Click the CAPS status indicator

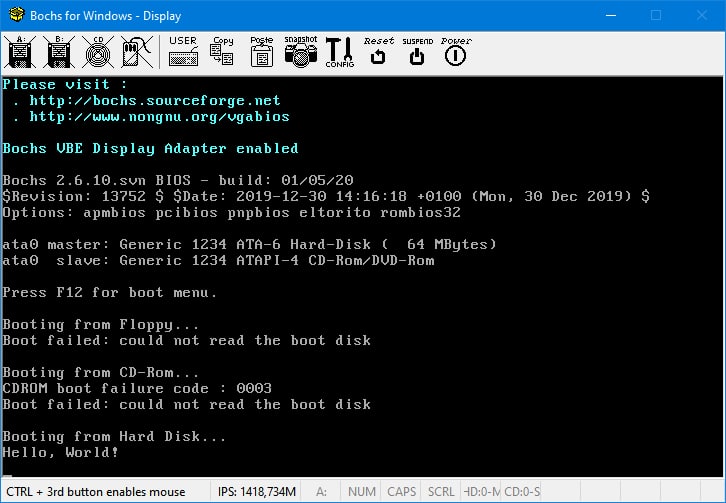click(x=401, y=491)
